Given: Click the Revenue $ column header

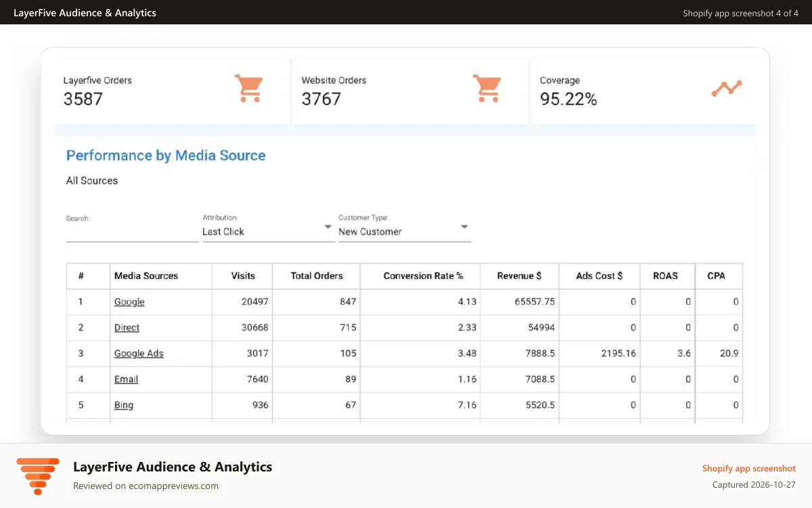Looking at the screenshot, I should click(520, 276).
